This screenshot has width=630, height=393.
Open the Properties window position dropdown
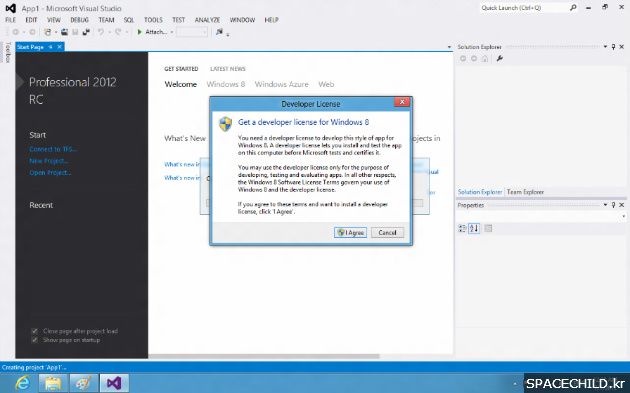(x=605, y=205)
